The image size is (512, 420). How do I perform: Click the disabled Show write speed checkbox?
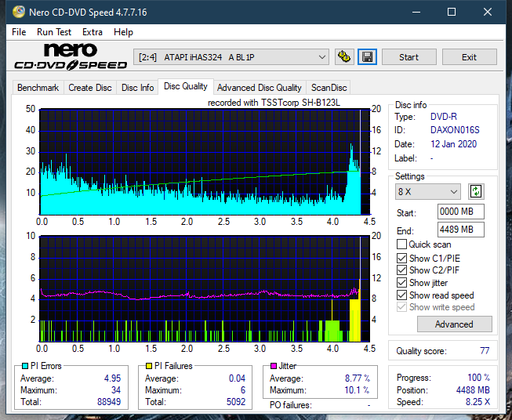(x=401, y=307)
